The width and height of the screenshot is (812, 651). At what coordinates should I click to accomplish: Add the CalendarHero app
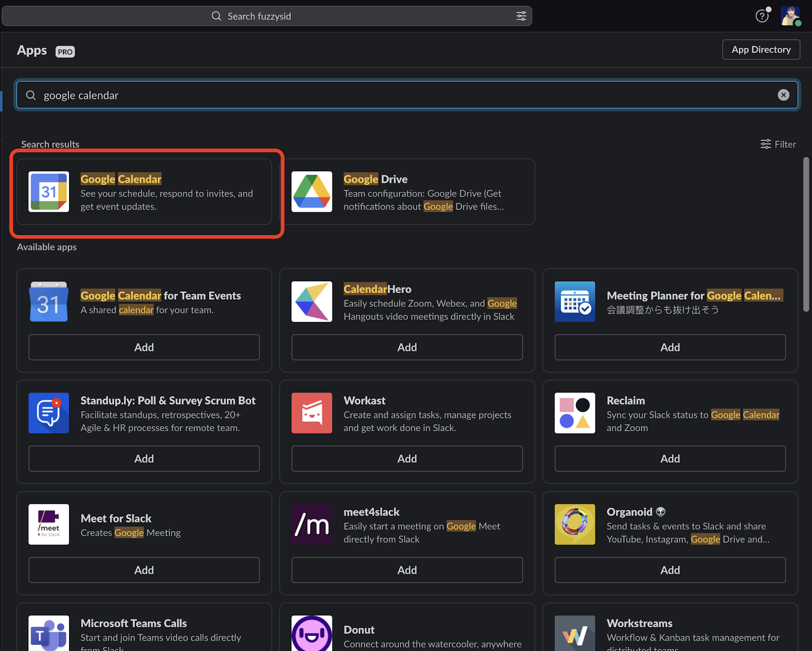pos(407,347)
